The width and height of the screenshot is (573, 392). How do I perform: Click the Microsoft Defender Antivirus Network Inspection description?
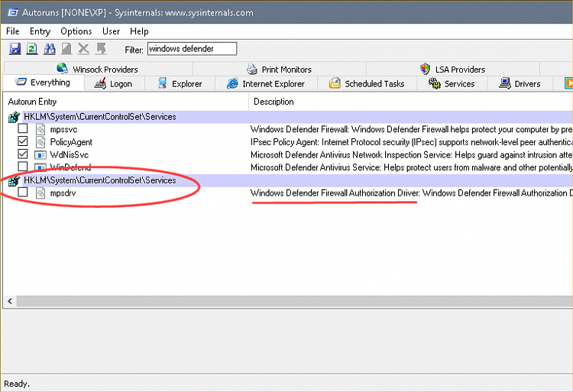tap(412, 155)
